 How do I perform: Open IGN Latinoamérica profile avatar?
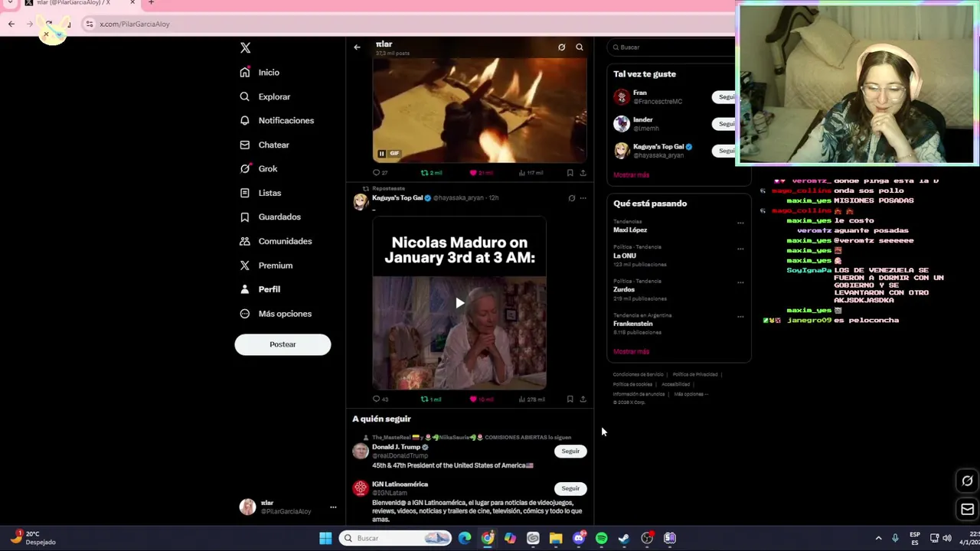coord(360,488)
